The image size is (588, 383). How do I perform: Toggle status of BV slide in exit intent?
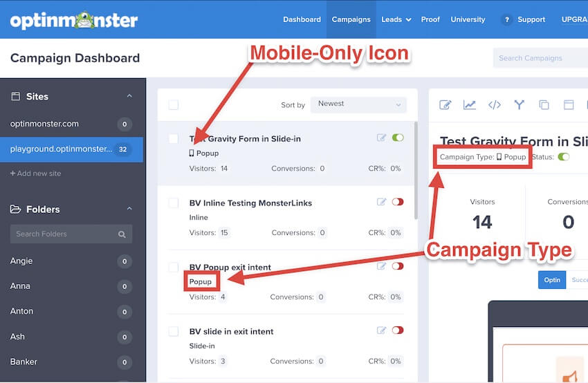click(398, 330)
